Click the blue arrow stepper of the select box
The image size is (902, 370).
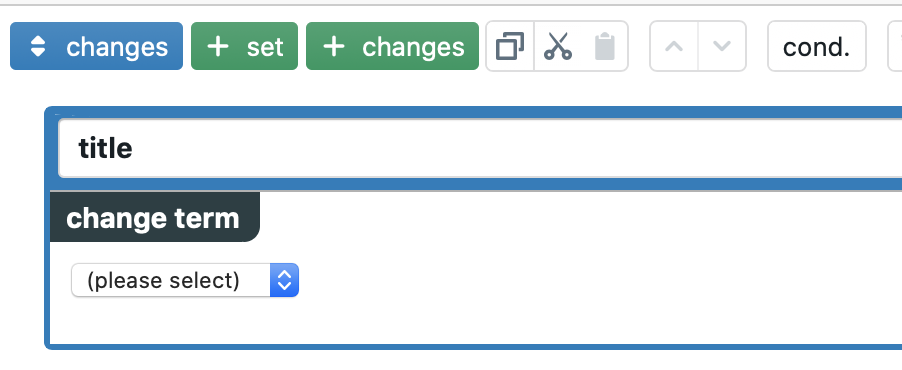(284, 280)
